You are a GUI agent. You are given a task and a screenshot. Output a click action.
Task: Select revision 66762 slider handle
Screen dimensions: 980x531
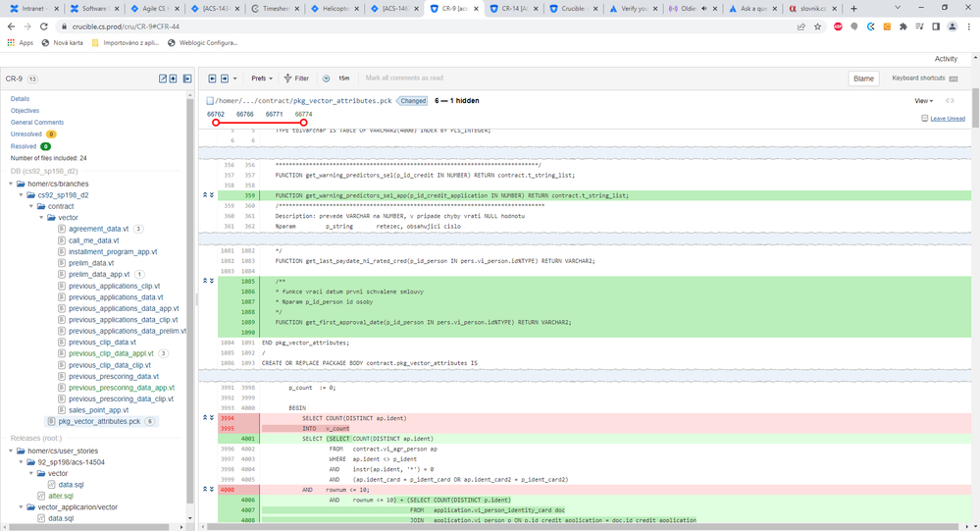click(x=216, y=123)
